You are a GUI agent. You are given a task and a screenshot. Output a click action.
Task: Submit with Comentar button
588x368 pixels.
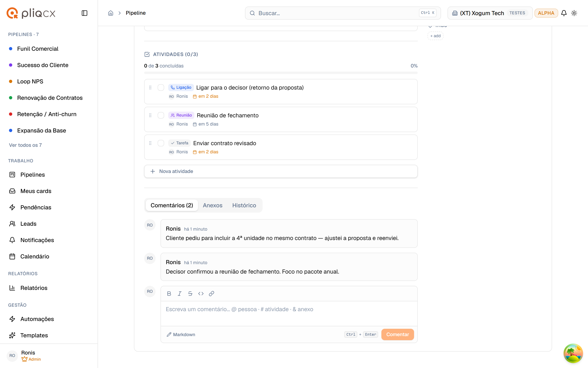coord(398,334)
